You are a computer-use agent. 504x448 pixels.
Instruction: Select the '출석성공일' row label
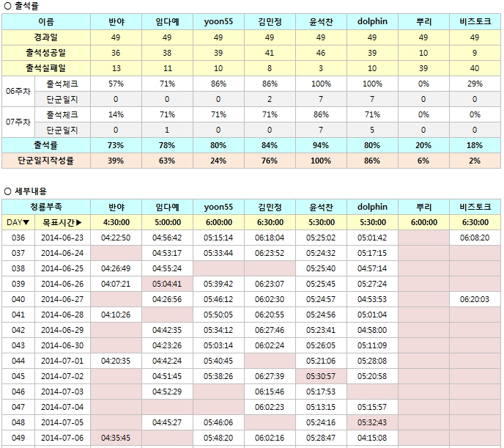coord(46,53)
